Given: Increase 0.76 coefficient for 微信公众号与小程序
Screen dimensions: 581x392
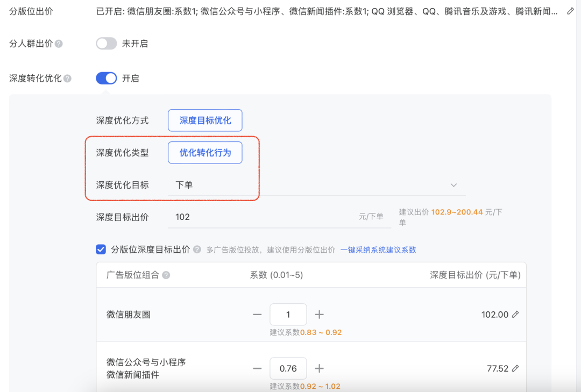Looking at the screenshot, I should pyautogui.click(x=320, y=369).
